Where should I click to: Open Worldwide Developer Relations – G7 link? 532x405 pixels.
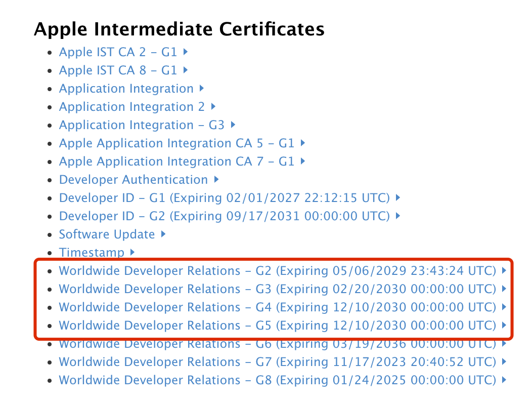[277, 361]
